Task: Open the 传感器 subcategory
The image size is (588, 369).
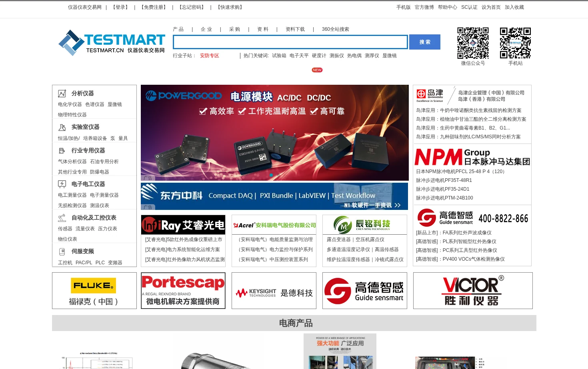Action: (65, 229)
